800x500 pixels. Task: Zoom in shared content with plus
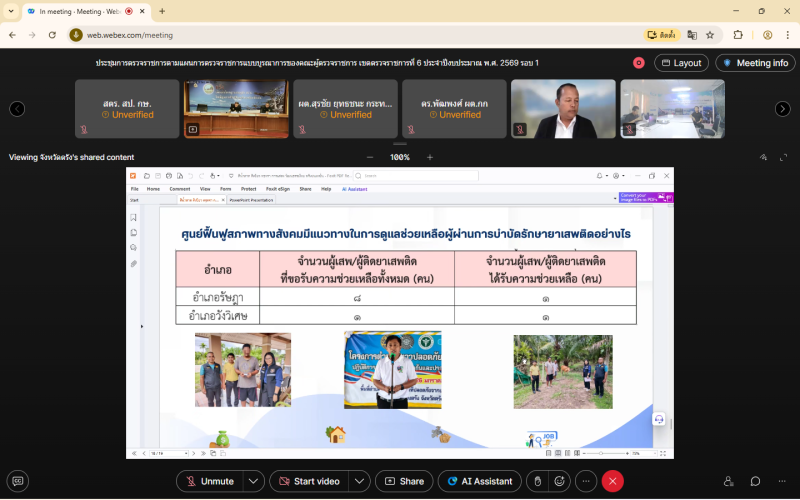(430, 157)
